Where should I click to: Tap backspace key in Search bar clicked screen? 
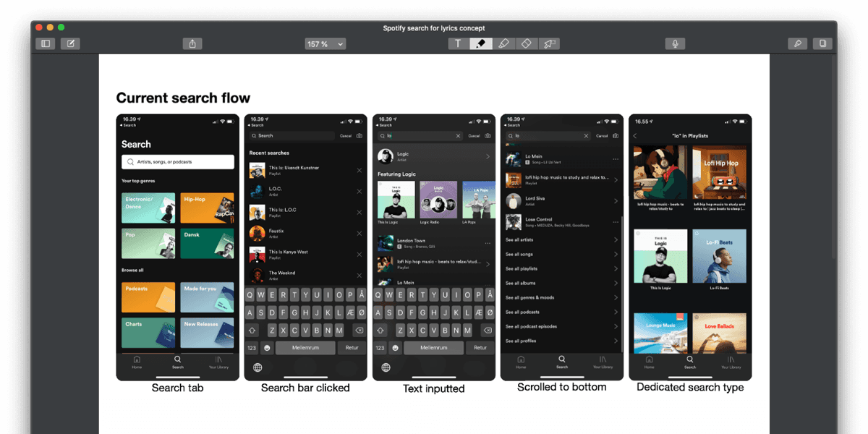point(357,330)
